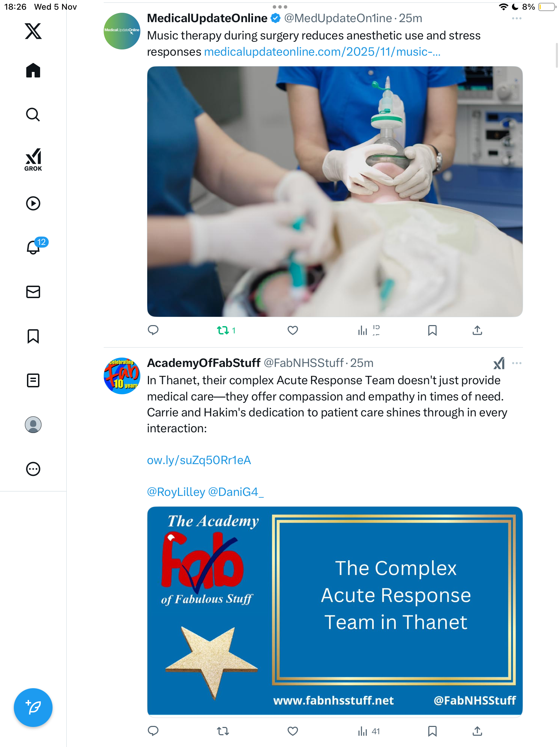The height and width of the screenshot is (747, 560).
Task: Expand the sidebar More circle menu
Action: click(33, 469)
